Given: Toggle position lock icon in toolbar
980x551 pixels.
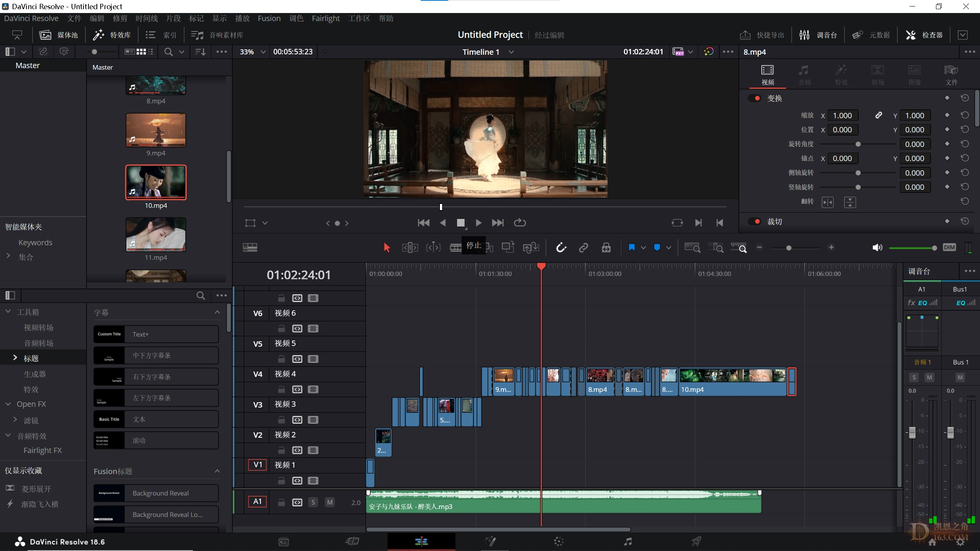Looking at the screenshot, I should point(606,248).
